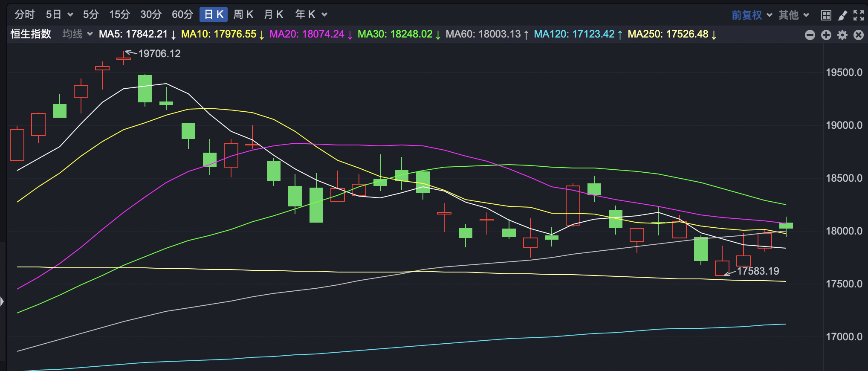Expand the left side panel arrow
868x371 pixels.
click(2, 301)
